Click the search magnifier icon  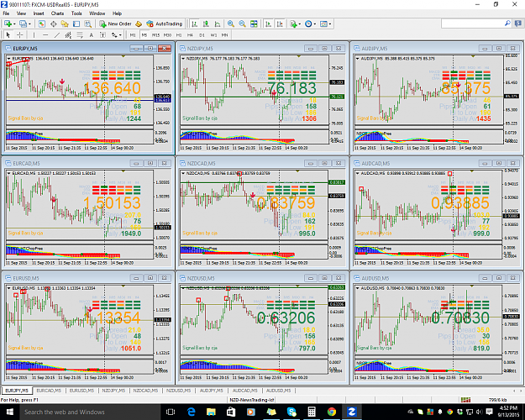click(x=507, y=24)
